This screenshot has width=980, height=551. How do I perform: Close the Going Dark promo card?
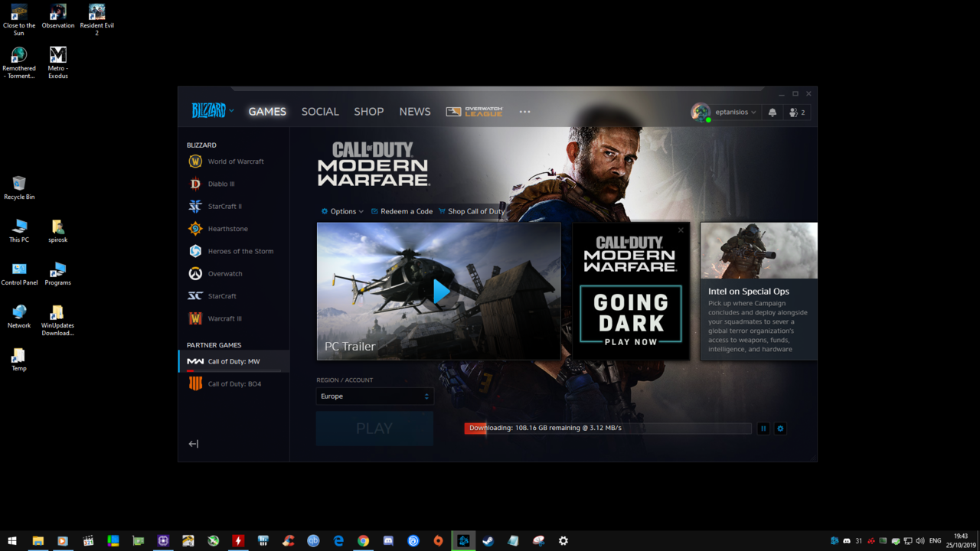[x=681, y=230]
